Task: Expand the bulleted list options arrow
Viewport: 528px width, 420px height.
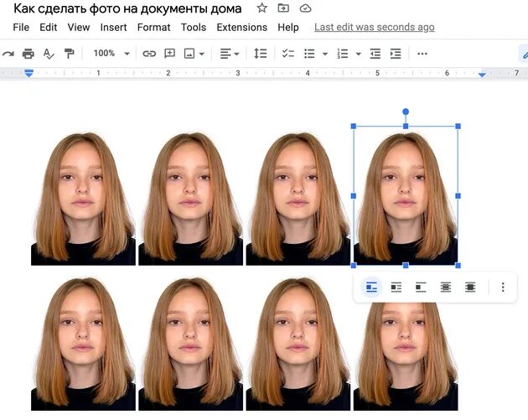Action: 325,54
